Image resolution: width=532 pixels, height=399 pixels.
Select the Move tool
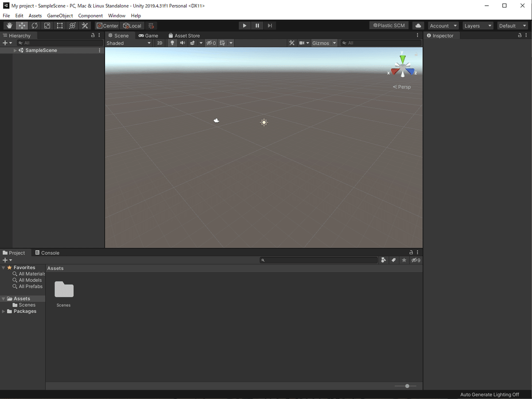click(x=22, y=26)
